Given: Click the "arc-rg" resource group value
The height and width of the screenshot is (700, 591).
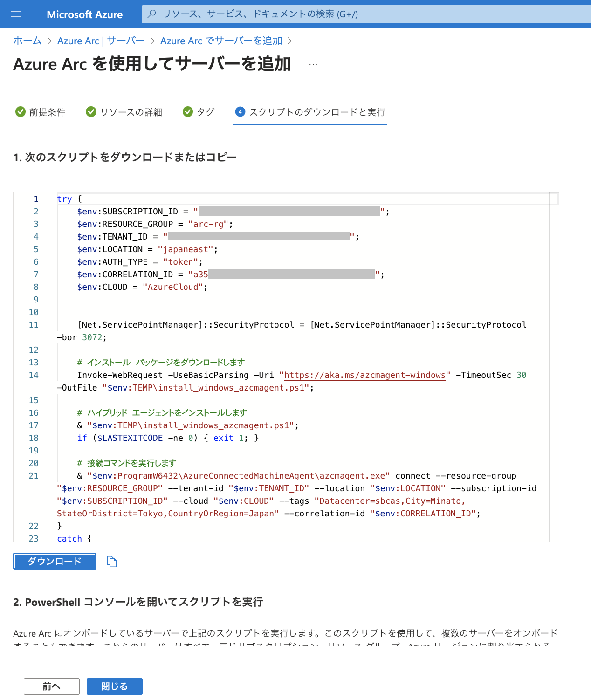Looking at the screenshot, I should (x=208, y=224).
